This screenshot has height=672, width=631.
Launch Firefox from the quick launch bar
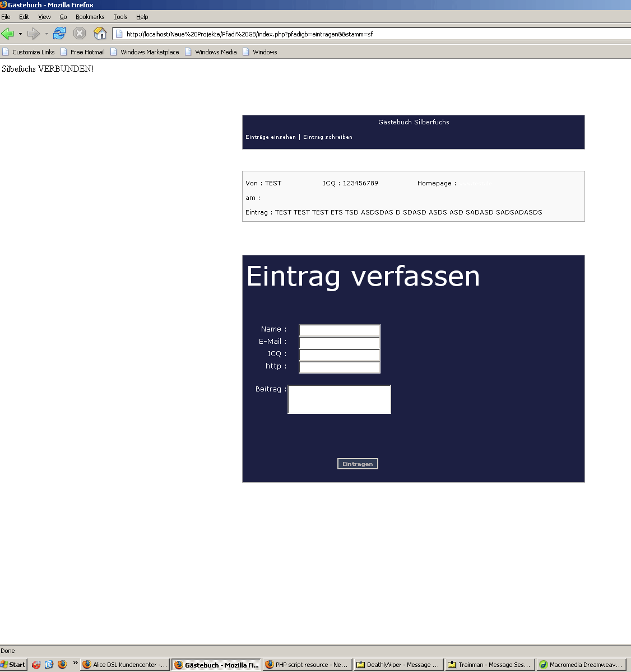pyautogui.click(x=62, y=665)
